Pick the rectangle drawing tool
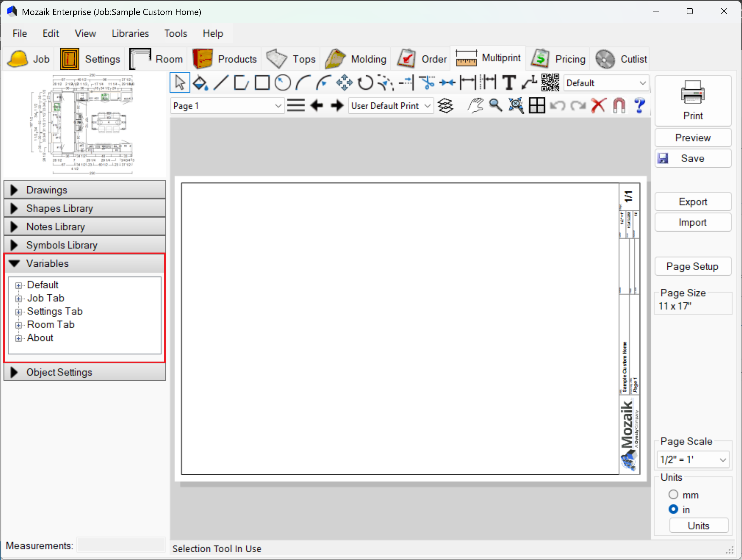Viewport: 742px width, 560px height. coord(262,83)
